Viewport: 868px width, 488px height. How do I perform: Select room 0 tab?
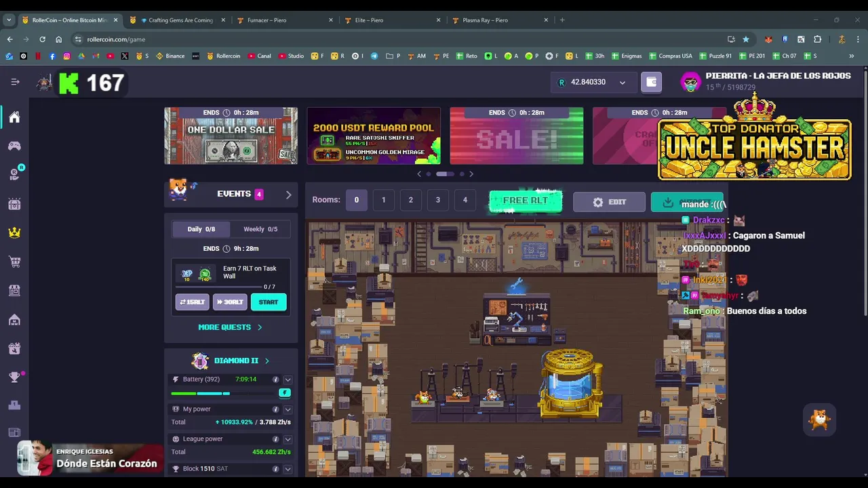click(356, 200)
